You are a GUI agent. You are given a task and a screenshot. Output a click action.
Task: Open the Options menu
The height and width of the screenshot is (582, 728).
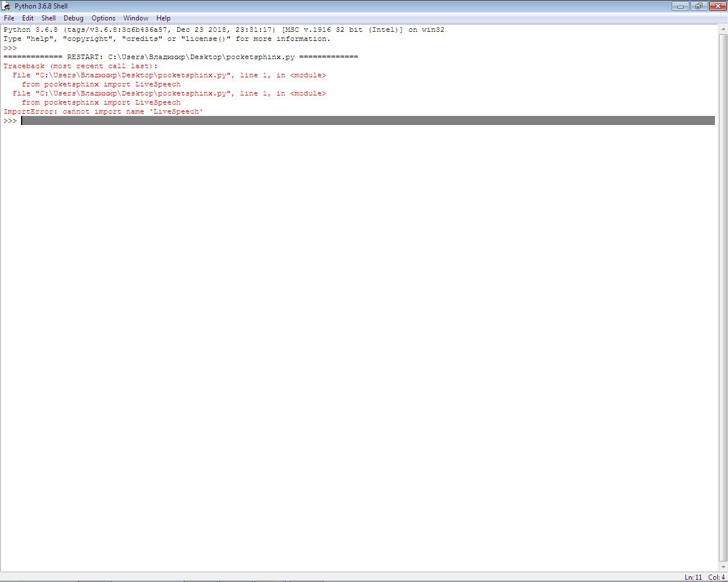pyautogui.click(x=104, y=18)
